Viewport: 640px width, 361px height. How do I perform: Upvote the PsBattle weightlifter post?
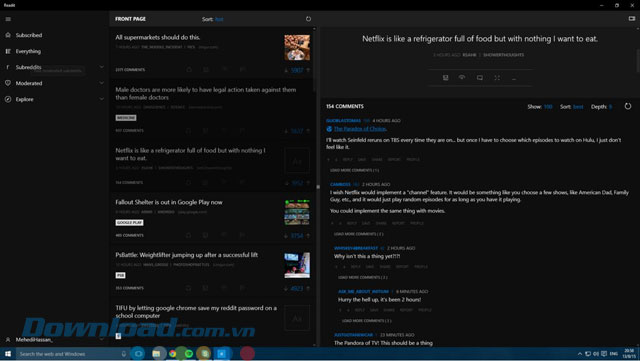point(308,288)
